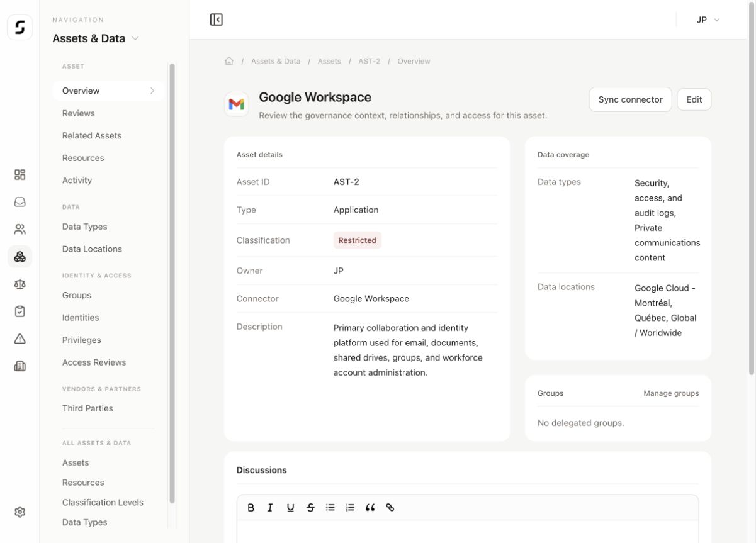Apply italic formatting in discussion editor
Viewport: 756px width, 543px height.
(x=270, y=507)
